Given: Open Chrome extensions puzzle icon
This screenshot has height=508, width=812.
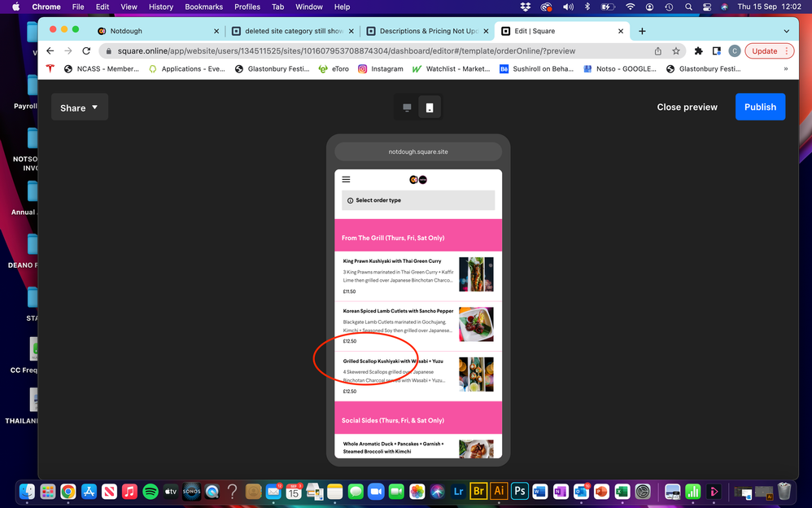Looking at the screenshot, I should coord(698,50).
